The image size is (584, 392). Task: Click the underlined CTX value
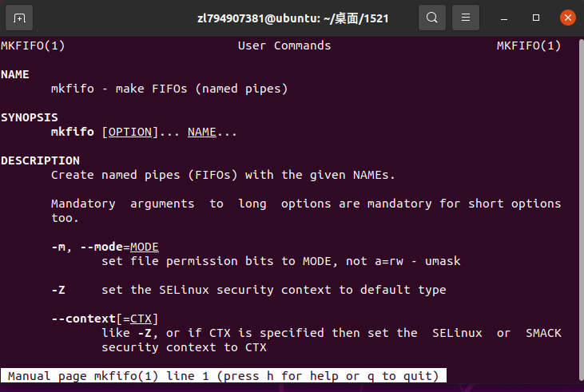tap(141, 319)
